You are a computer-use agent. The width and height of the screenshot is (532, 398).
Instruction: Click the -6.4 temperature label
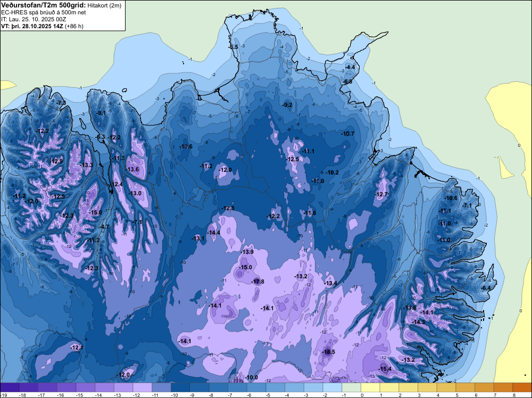[x=486, y=288]
